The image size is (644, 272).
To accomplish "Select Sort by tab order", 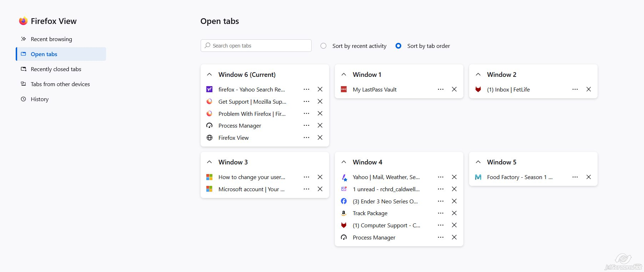I will click(x=398, y=46).
